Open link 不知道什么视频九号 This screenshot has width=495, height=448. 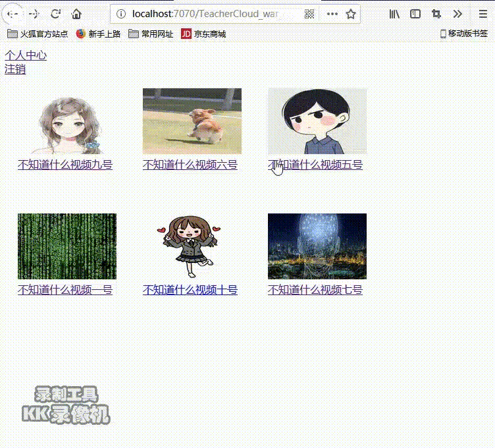[65, 165]
